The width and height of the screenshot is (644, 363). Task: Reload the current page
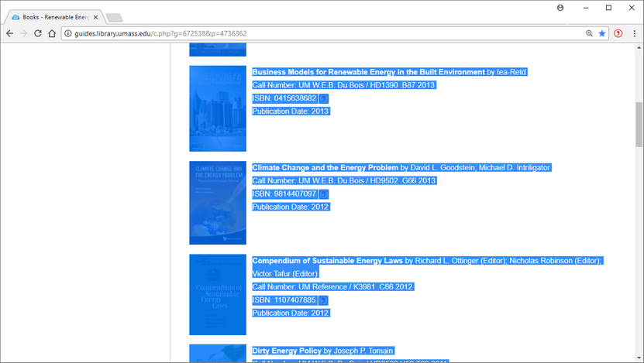(38, 33)
